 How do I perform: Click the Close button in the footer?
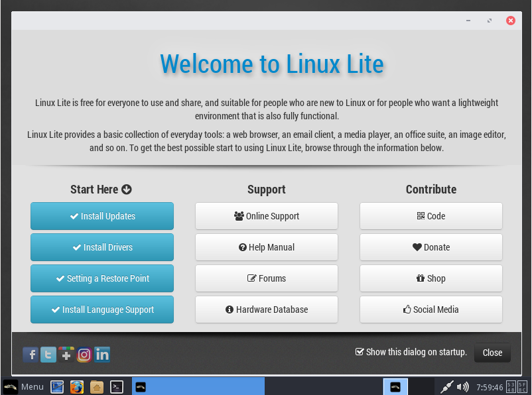(x=492, y=353)
